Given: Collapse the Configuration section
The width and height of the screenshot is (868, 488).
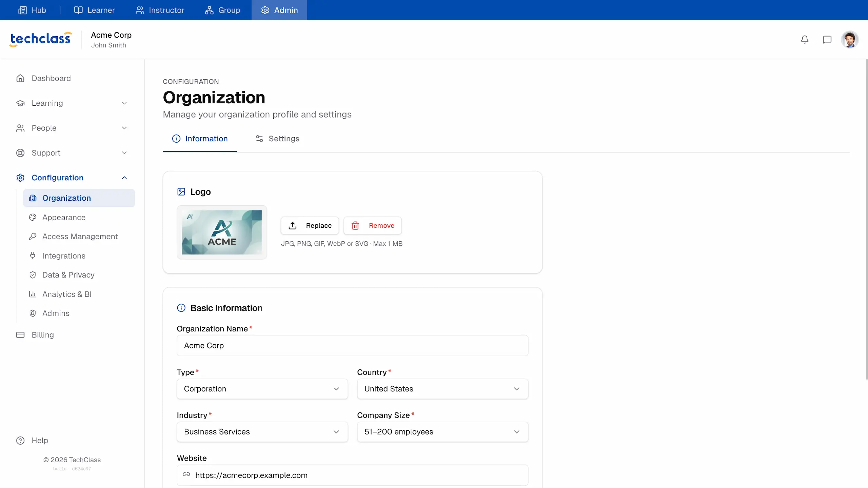Looking at the screenshot, I should coord(124,178).
